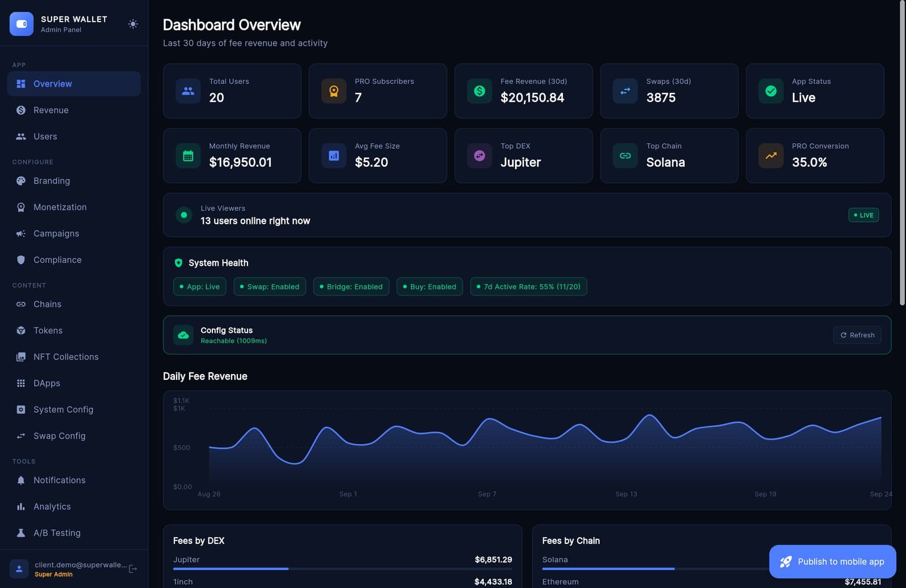Click 'Reachable (1009ms)' status text
Screen dimensions: 906x588
coord(233,341)
